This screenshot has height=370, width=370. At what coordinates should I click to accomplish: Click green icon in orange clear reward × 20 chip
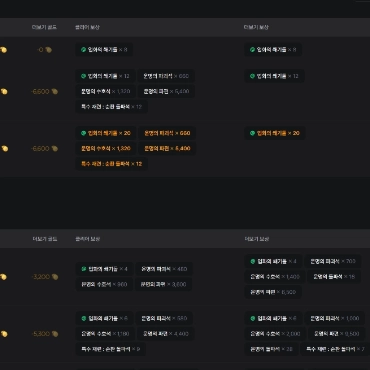pyautogui.click(x=84, y=133)
